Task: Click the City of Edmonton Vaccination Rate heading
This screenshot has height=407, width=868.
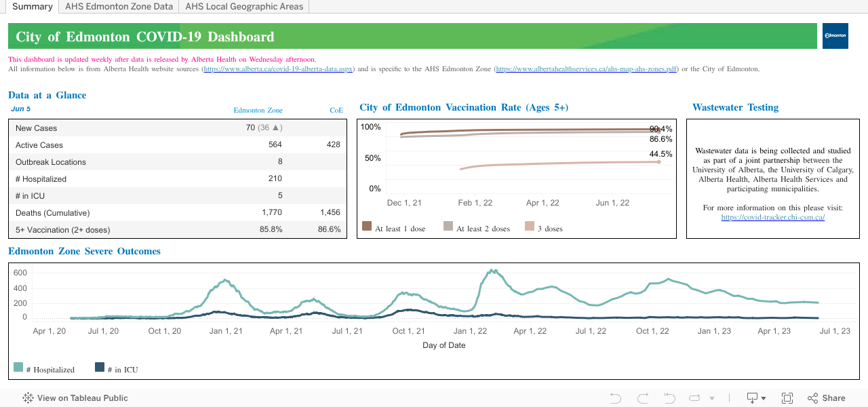Action: click(x=464, y=107)
